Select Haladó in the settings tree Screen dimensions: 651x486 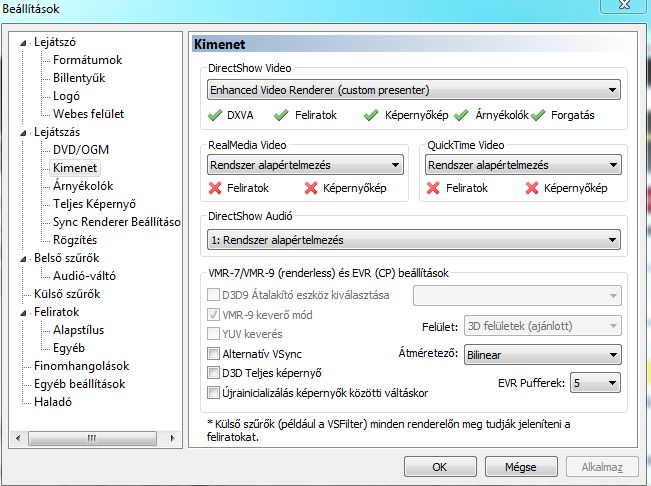pyautogui.click(x=53, y=402)
